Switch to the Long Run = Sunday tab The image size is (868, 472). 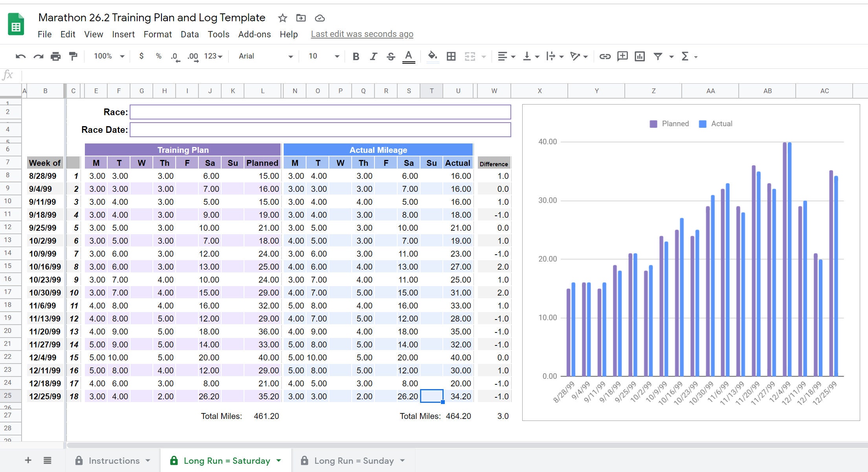click(x=353, y=460)
